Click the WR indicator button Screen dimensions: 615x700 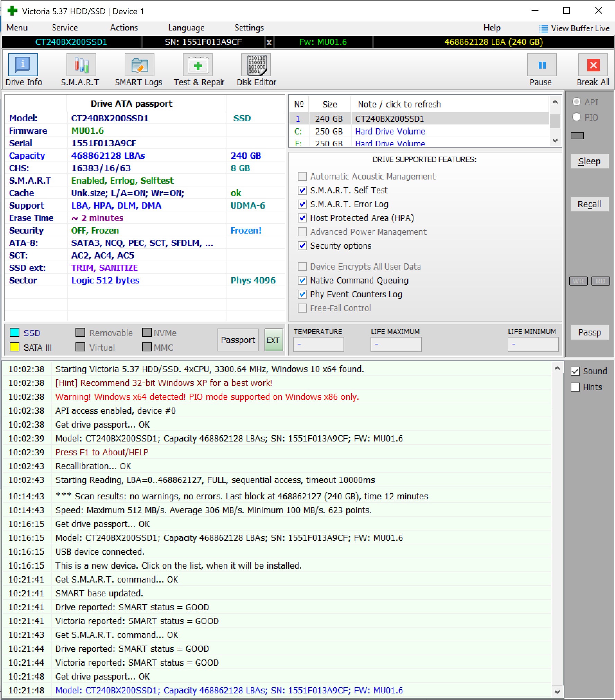(579, 281)
